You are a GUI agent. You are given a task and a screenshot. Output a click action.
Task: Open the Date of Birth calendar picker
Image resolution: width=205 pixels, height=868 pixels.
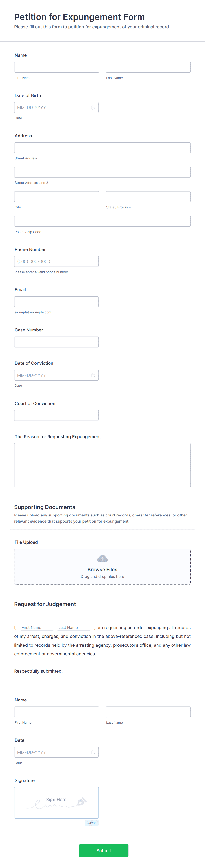(x=93, y=107)
